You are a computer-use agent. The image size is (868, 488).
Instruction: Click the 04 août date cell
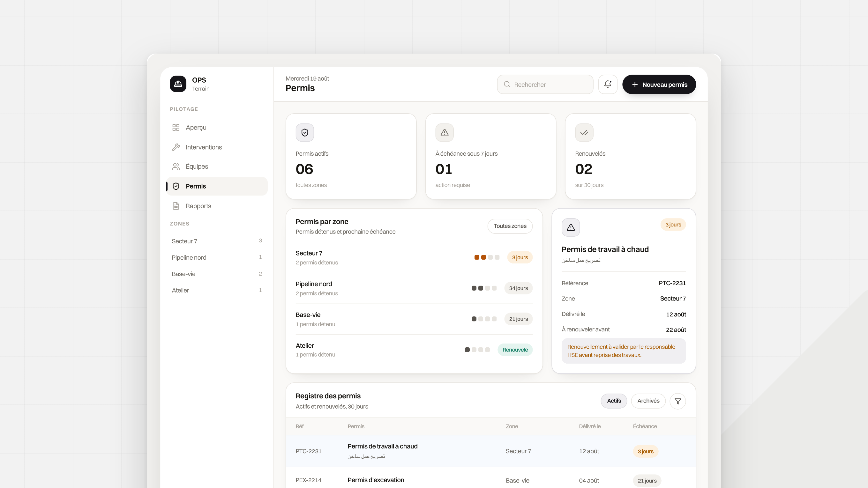[589, 481]
